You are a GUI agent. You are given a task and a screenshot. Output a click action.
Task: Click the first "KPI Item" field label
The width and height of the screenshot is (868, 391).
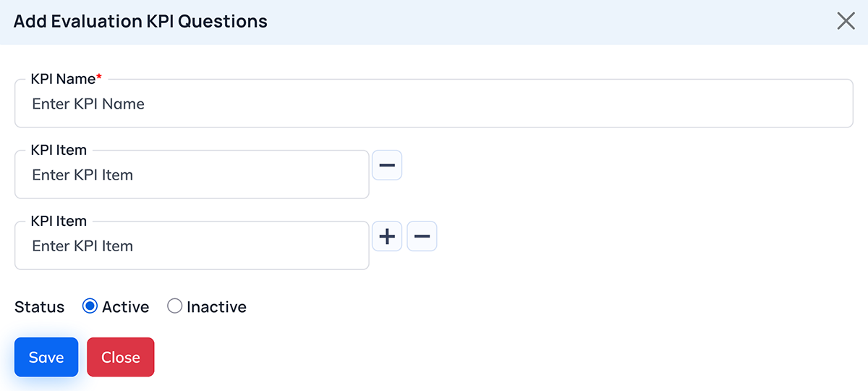coord(59,150)
